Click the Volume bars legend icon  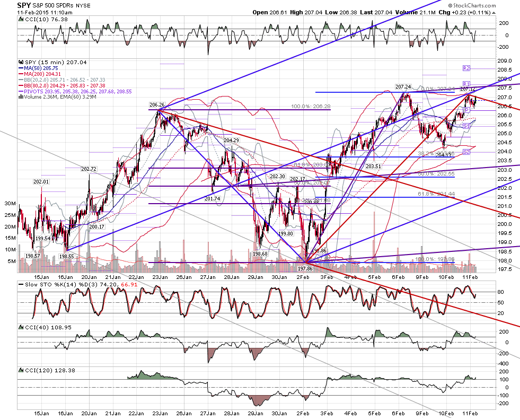(x=21, y=97)
